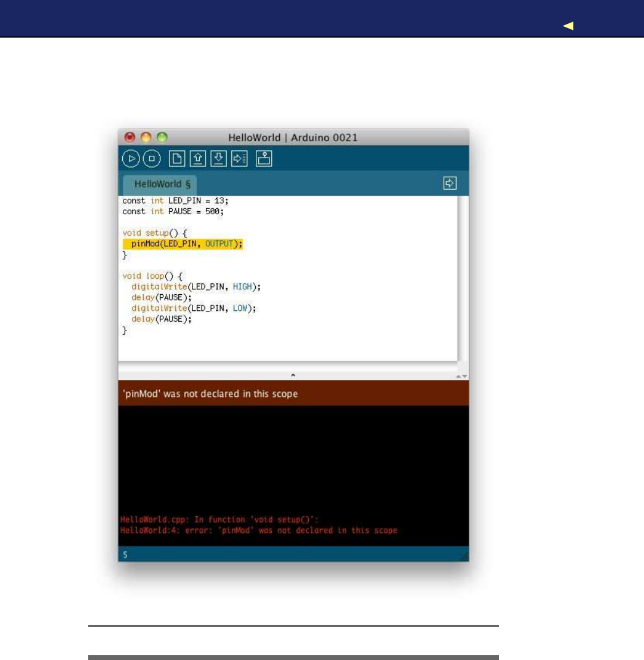Open the tab menu arrow button

pyautogui.click(x=450, y=183)
